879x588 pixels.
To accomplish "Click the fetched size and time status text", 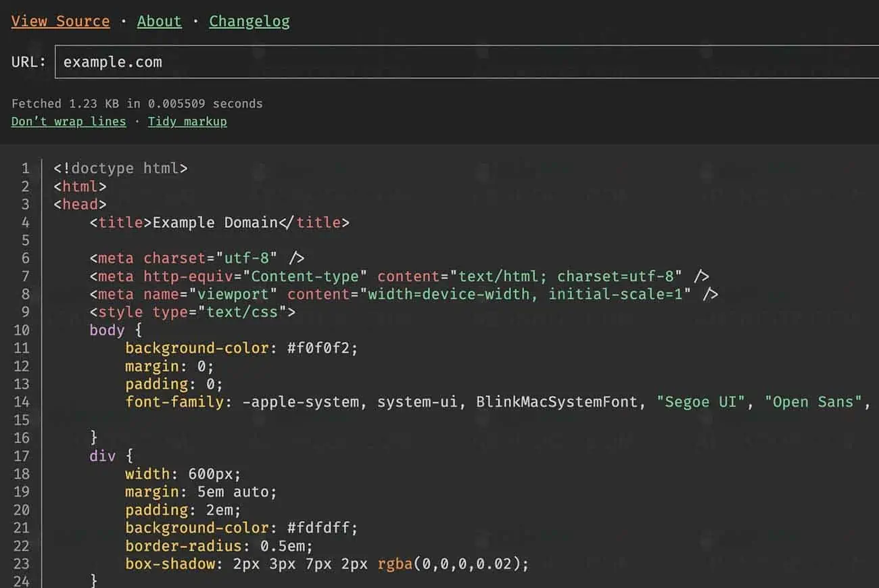I will pos(137,103).
